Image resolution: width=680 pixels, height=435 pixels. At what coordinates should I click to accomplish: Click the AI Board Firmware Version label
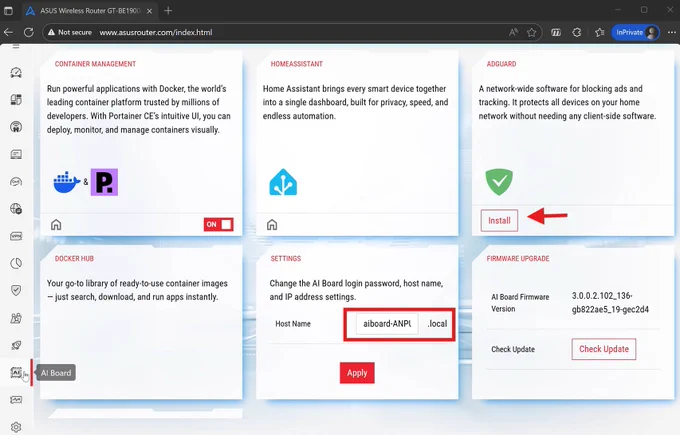pyautogui.click(x=520, y=303)
